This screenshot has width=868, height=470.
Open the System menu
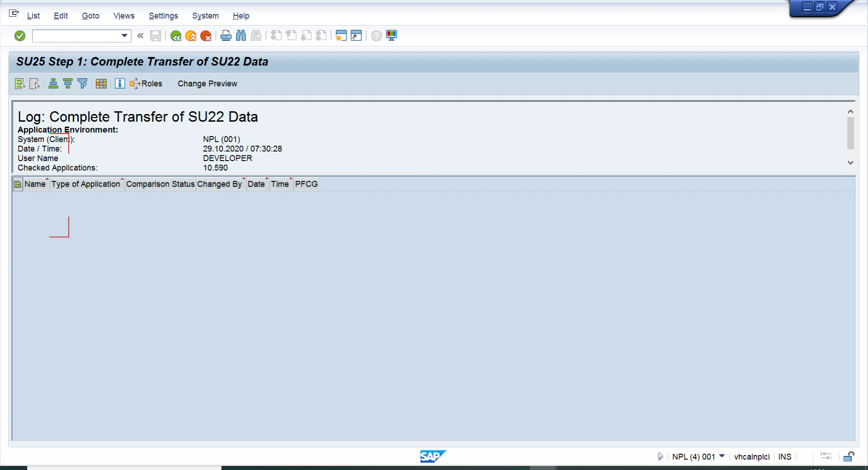click(x=205, y=16)
